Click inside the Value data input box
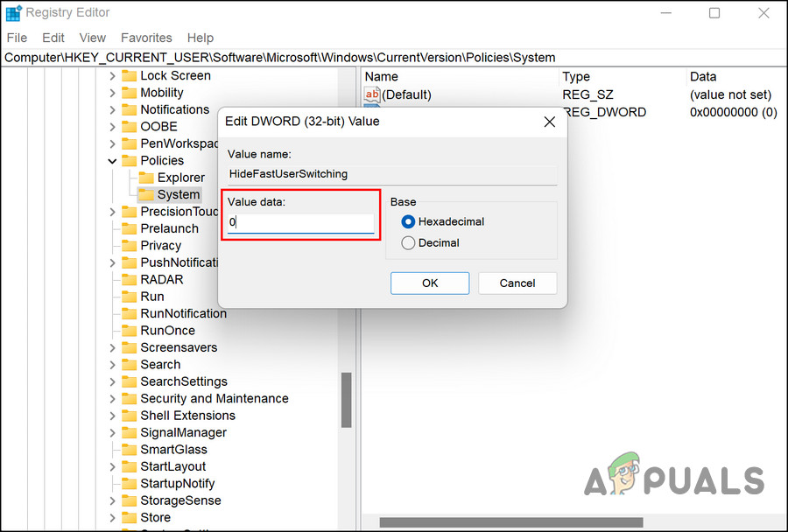Screen dimensions: 788x532 tap(300, 222)
